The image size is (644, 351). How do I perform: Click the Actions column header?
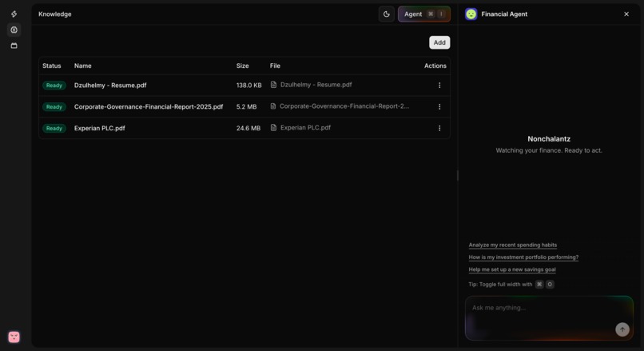click(435, 66)
